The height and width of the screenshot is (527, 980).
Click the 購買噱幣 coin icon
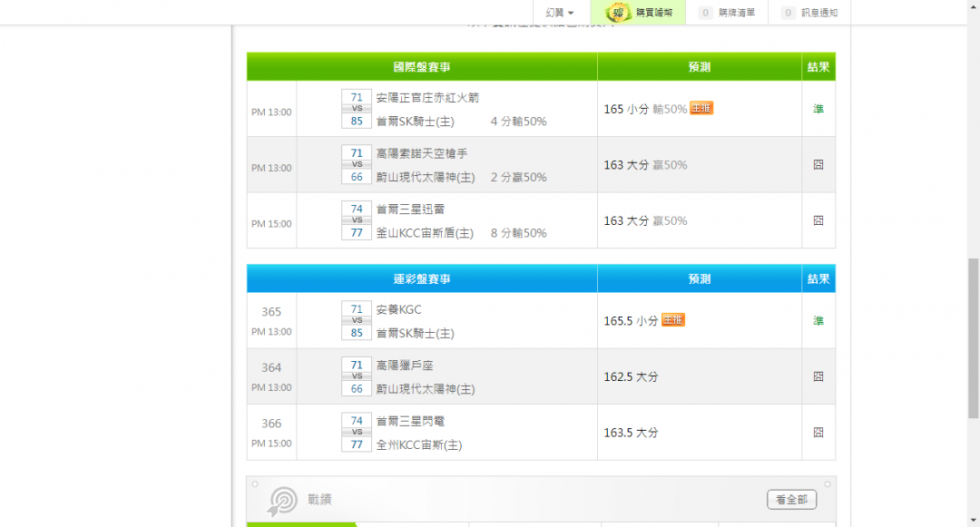click(x=618, y=12)
